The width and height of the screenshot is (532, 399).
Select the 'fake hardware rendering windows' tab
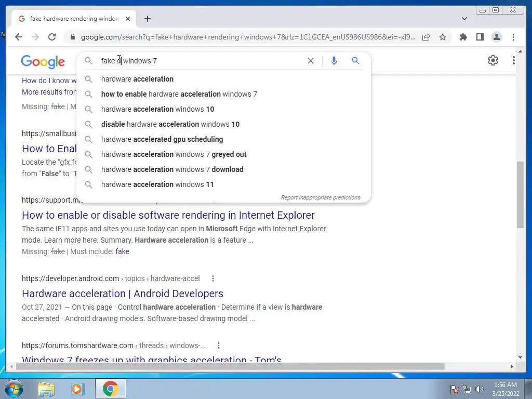click(74, 19)
